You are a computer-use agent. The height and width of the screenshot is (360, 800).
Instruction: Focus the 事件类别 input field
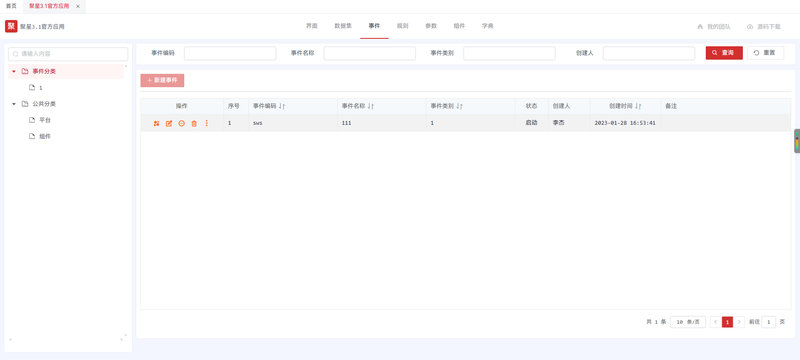pos(509,53)
